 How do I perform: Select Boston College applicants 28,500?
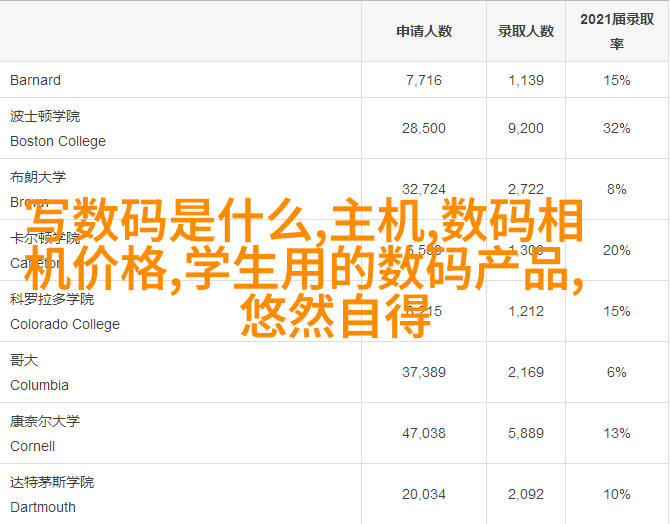click(424, 128)
